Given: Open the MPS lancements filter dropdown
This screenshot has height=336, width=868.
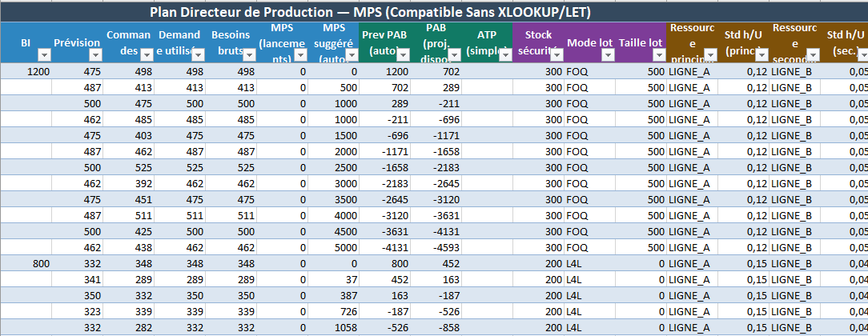Looking at the screenshot, I should tap(300, 54).
